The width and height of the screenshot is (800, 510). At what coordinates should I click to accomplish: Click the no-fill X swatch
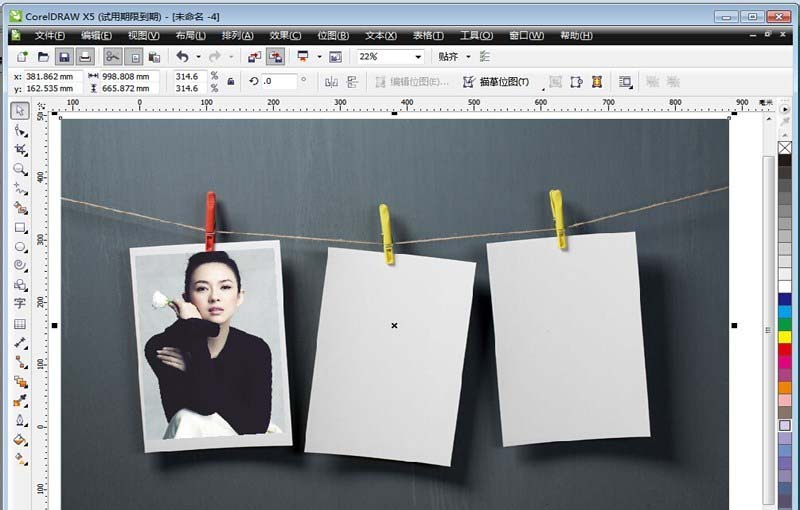pos(785,148)
